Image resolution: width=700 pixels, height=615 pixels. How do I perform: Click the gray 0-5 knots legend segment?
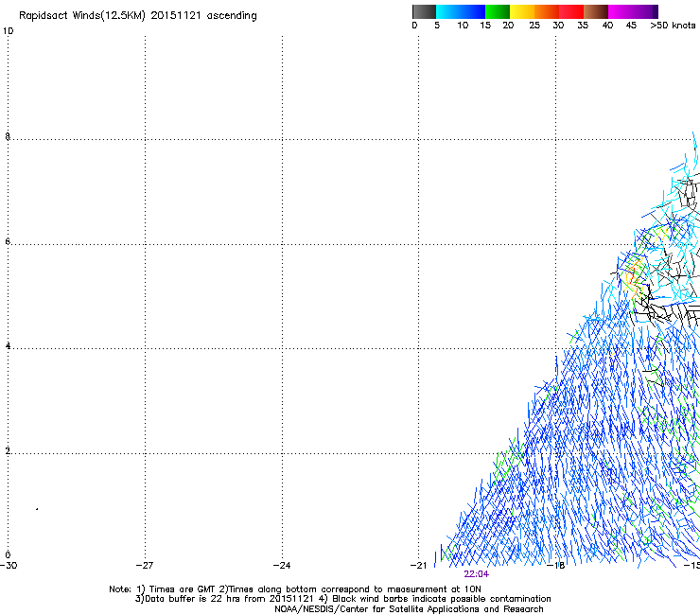424,11
